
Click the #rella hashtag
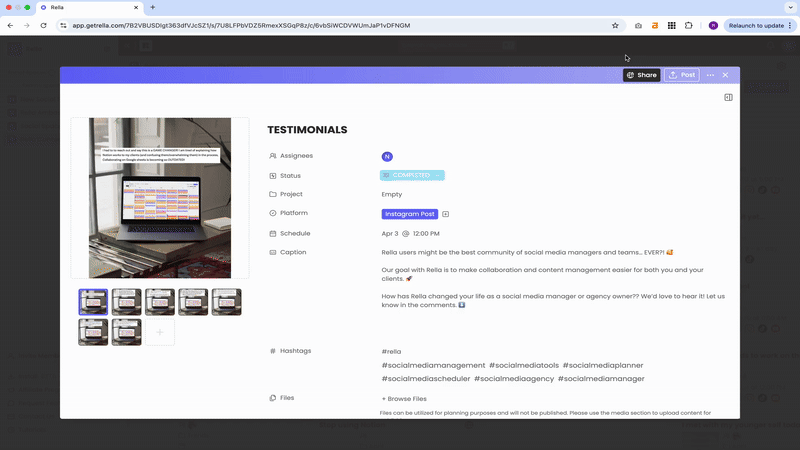click(x=391, y=352)
